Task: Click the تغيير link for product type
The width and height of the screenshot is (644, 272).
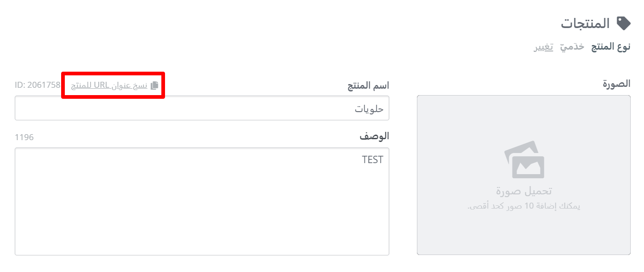Action: [543, 47]
